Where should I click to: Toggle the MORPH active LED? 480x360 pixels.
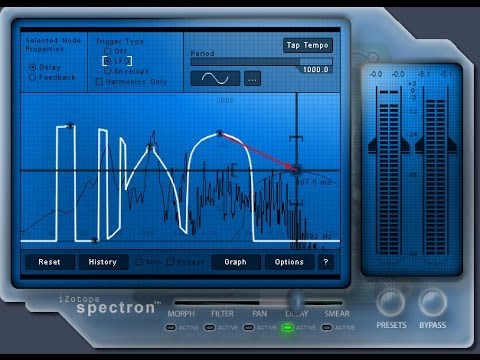tap(171, 328)
